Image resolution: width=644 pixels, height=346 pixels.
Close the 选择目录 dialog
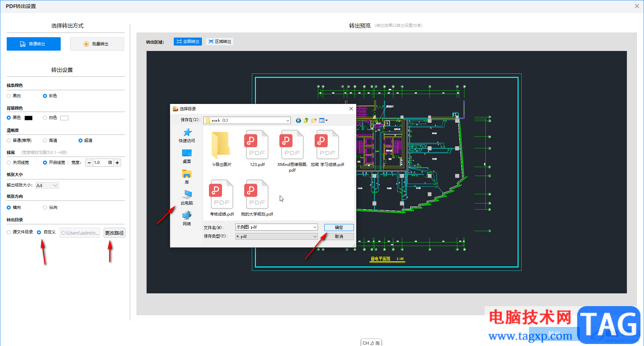pos(351,109)
